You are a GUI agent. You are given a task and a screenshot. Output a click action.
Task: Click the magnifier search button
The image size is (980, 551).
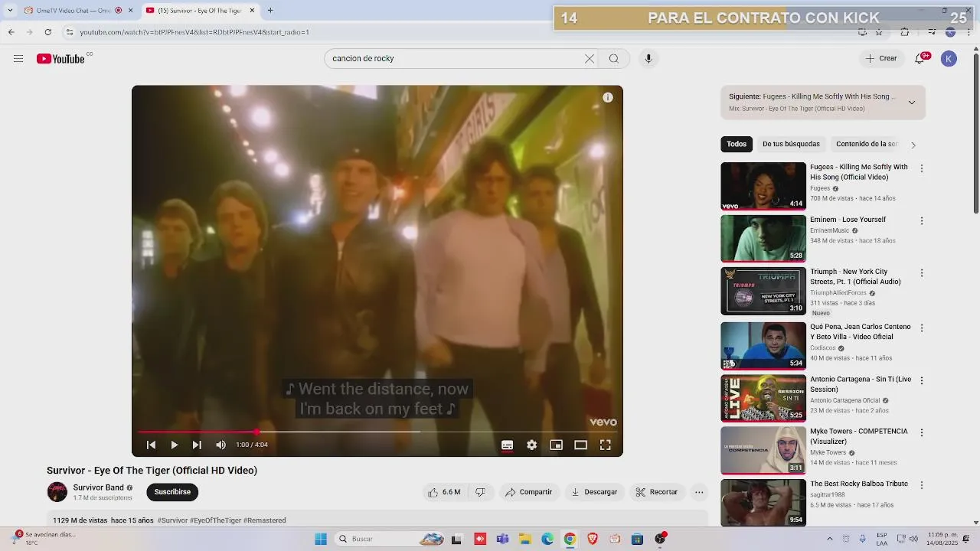[x=614, y=59]
